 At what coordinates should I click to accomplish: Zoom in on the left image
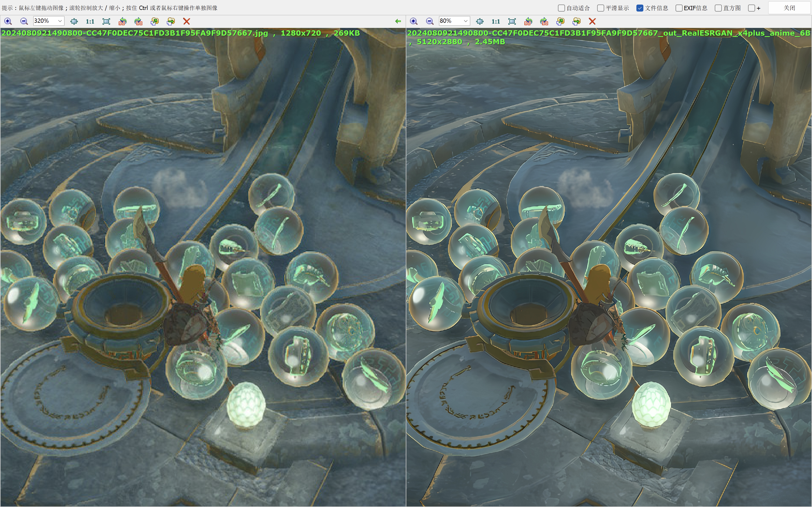[x=8, y=21]
